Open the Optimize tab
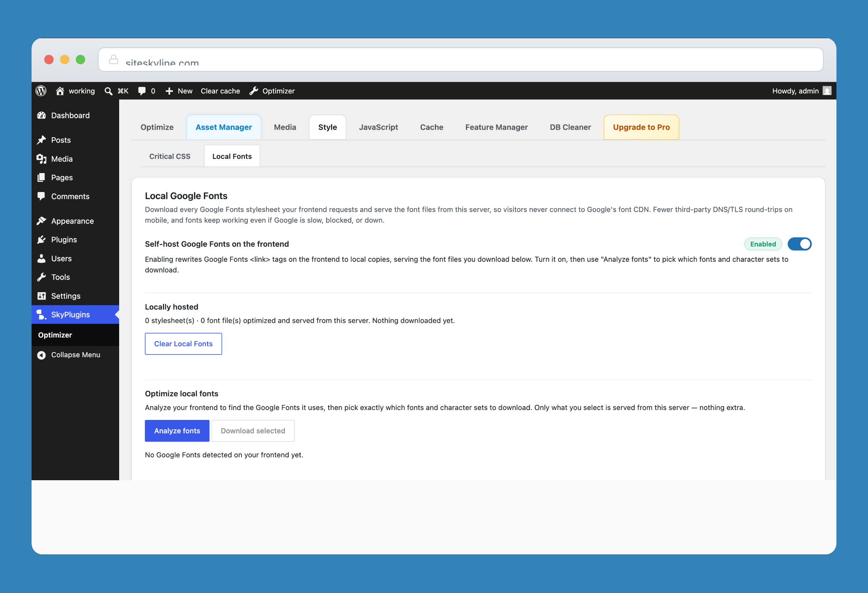 (x=157, y=127)
